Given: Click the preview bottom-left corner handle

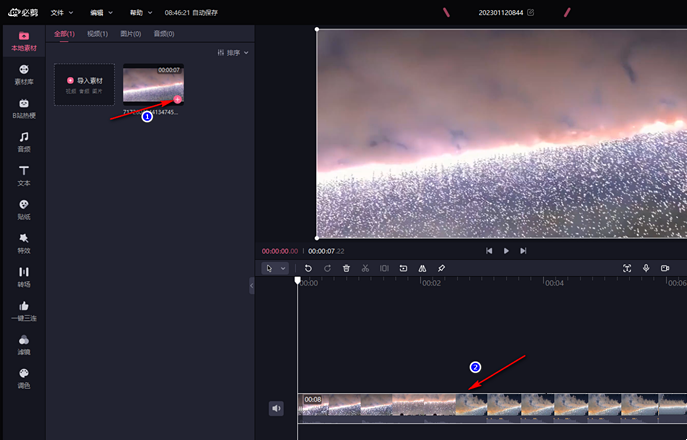Looking at the screenshot, I should [x=317, y=238].
